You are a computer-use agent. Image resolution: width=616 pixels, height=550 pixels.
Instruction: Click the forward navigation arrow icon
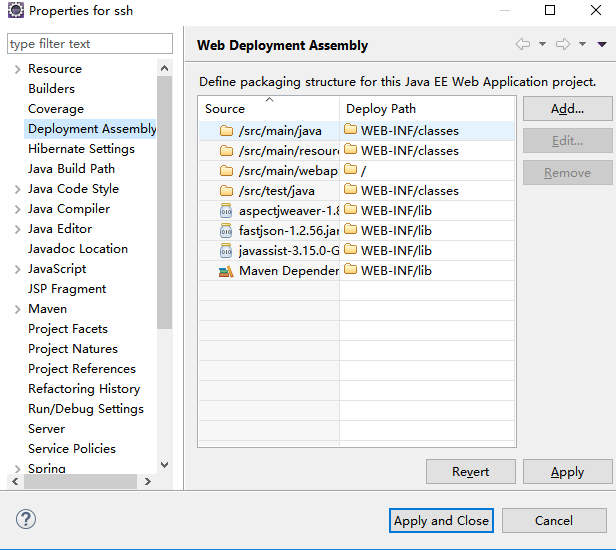tap(563, 44)
